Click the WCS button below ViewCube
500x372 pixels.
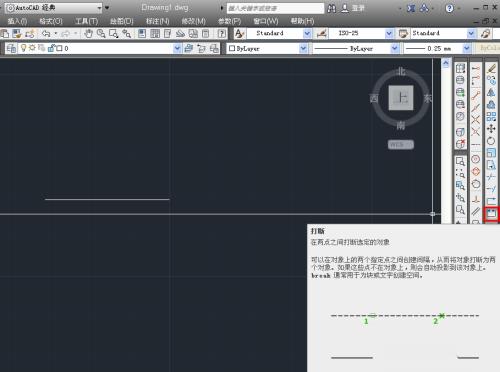pyautogui.click(x=400, y=144)
